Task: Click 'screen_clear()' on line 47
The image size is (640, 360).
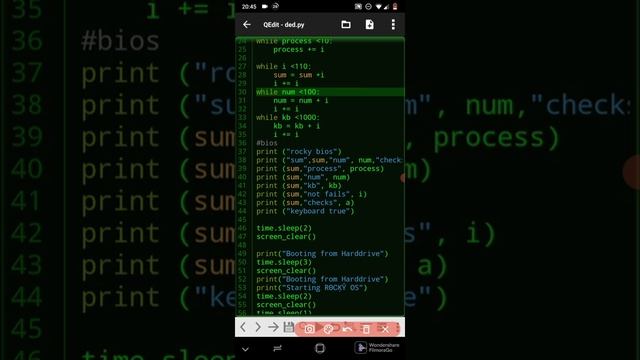Action: (286, 237)
